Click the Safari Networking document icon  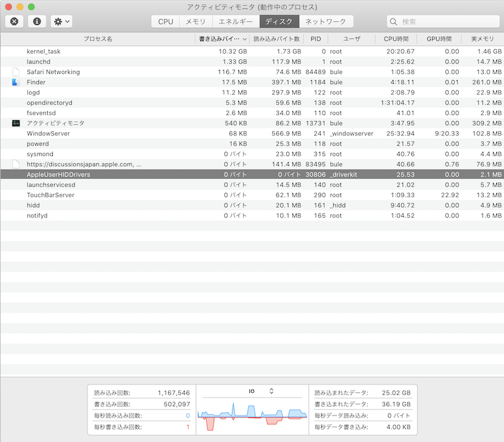tap(16, 72)
